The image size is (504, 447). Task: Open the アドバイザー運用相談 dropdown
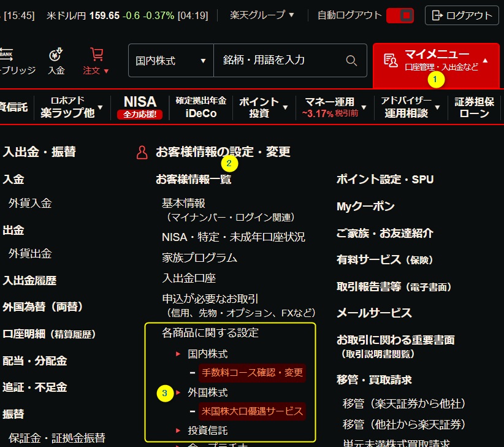[x=410, y=107]
